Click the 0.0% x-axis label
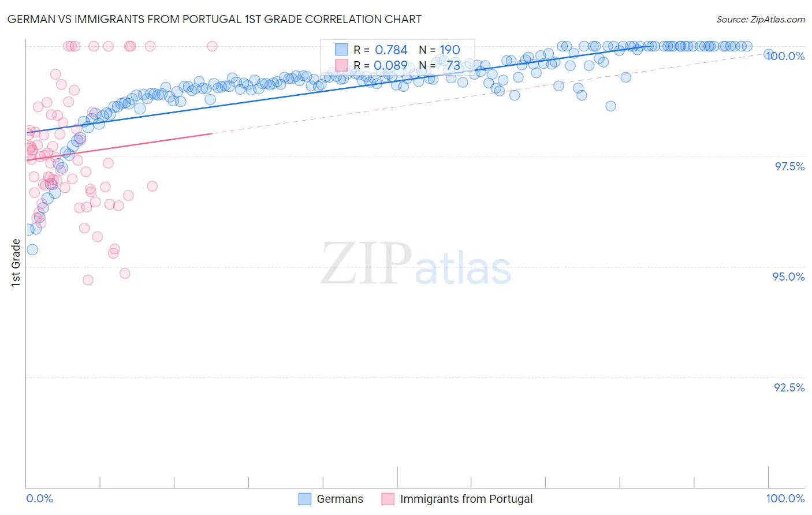Image resolution: width=812 pixels, height=515 pixels. 40,498
